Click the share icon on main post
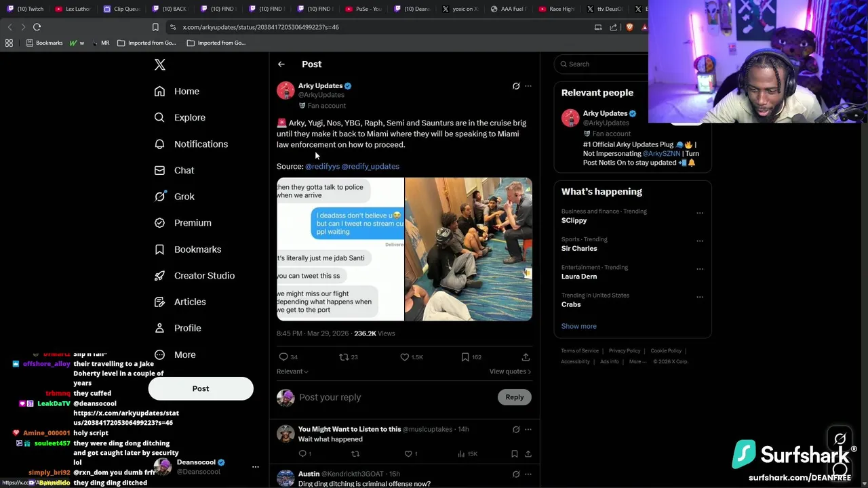Image resolution: width=868 pixels, height=488 pixels. (x=526, y=357)
